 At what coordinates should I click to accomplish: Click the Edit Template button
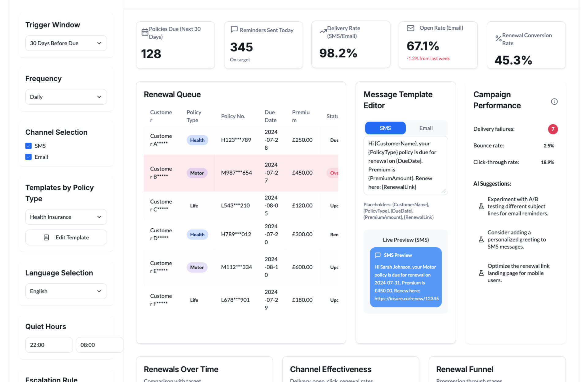pos(66,238)
